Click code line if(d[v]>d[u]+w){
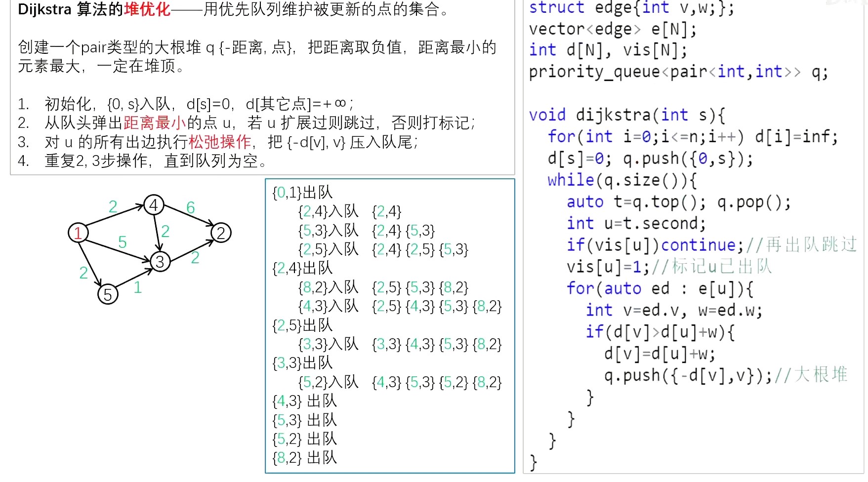 [x=660, y=332]
